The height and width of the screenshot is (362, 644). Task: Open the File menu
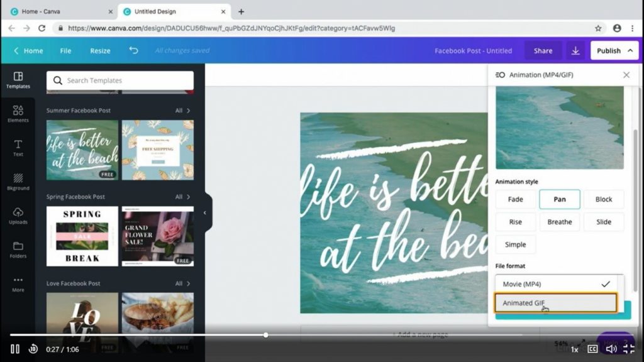pos(65,51)
